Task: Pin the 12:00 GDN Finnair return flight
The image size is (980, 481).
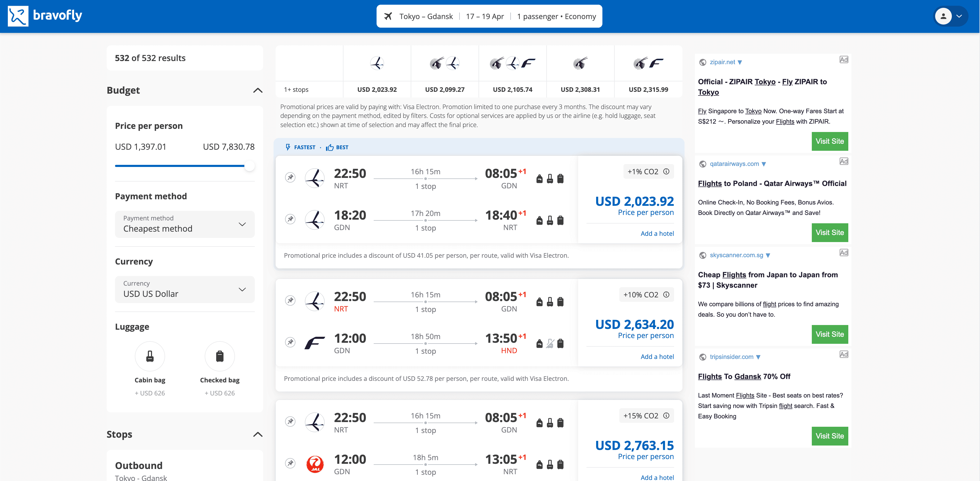Action: pyautogui.click(x=290, y=342)
